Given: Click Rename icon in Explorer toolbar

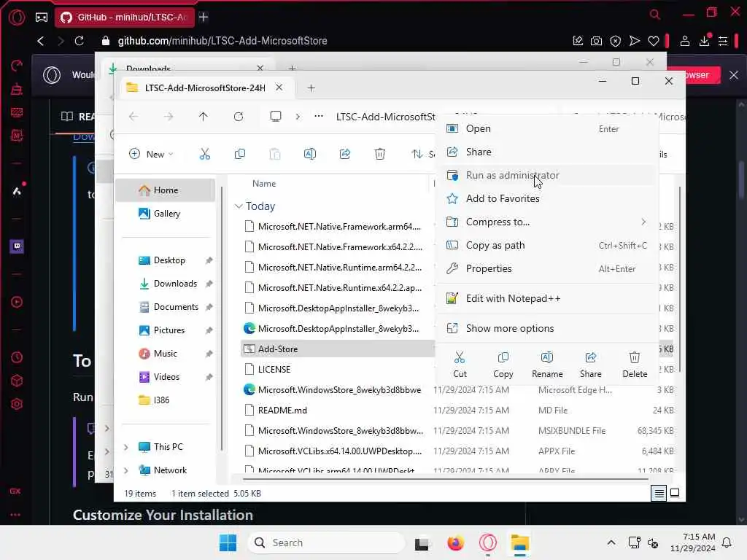Looking at the screenshot, I should pos(309,154).
